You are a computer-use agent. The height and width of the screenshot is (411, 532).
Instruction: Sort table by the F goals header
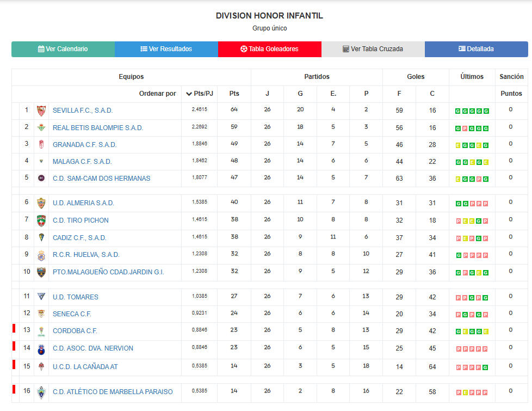click(x=399, y=94)
